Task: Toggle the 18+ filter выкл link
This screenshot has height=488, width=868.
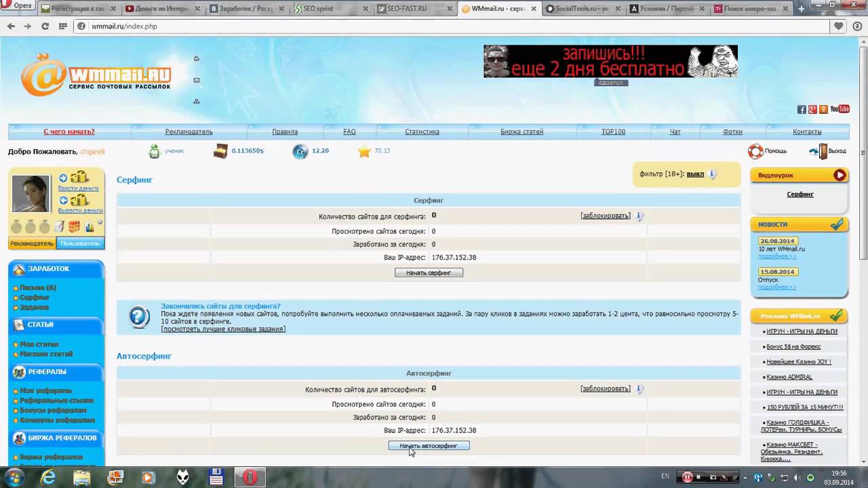Action: point(695,174)
